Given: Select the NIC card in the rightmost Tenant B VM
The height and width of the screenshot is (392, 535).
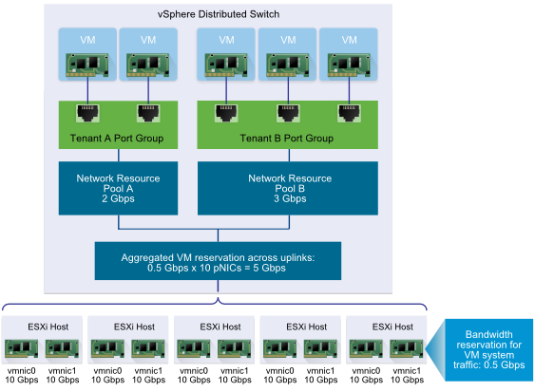Looking at the screenshot, I should (x=349, y=65).
